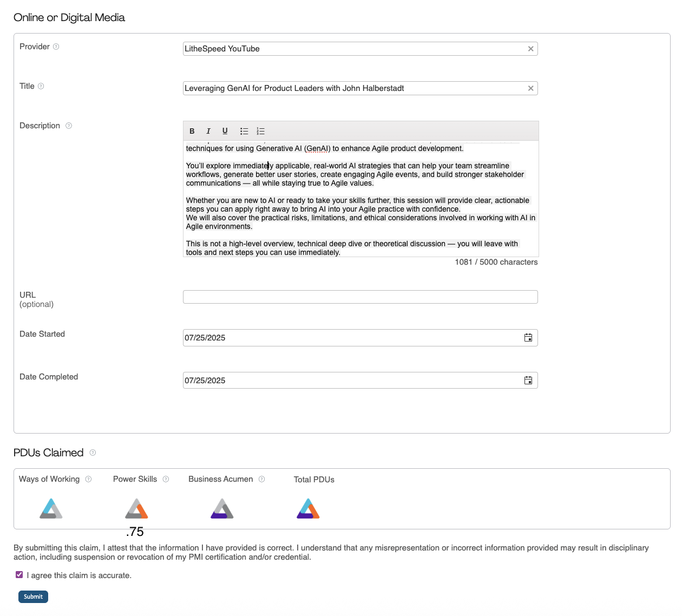Select the '1081 / 5000 characters' counter text

coord(496,262)
